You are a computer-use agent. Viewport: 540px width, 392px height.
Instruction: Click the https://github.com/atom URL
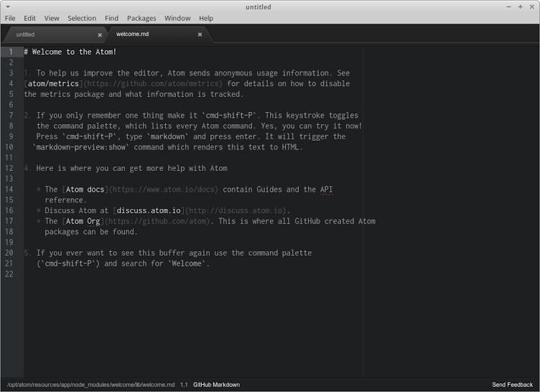157,221
